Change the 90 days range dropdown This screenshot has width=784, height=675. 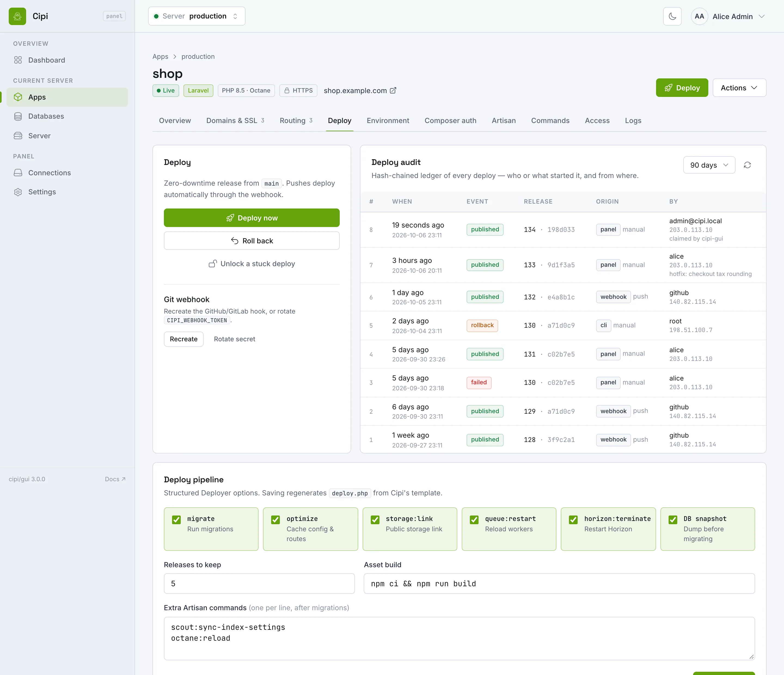pyautogui.click(x=709, y=165)
